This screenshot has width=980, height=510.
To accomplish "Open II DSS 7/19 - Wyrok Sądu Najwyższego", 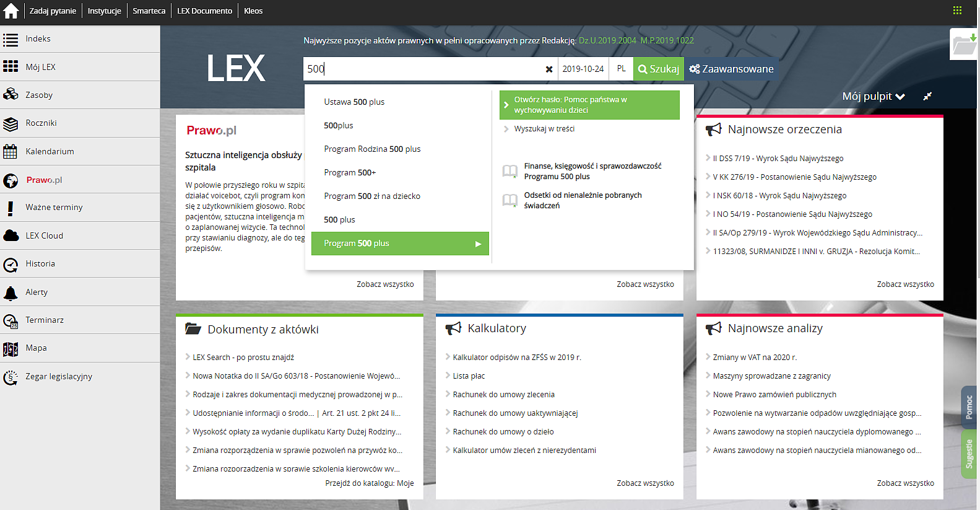I will 778,158.
